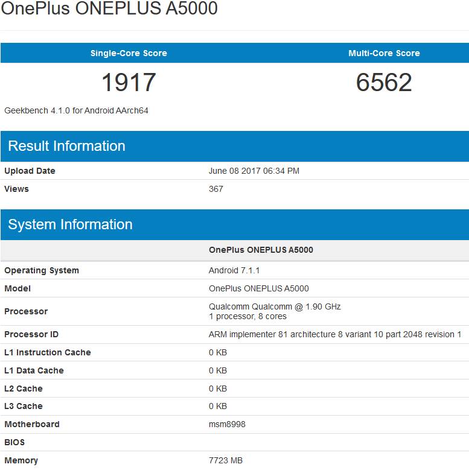Click the bold OnePlus ONEPLUS A5000 column header
Image resolution: width=469 pixels, height=476 pixels.
[x=261, y=250]
